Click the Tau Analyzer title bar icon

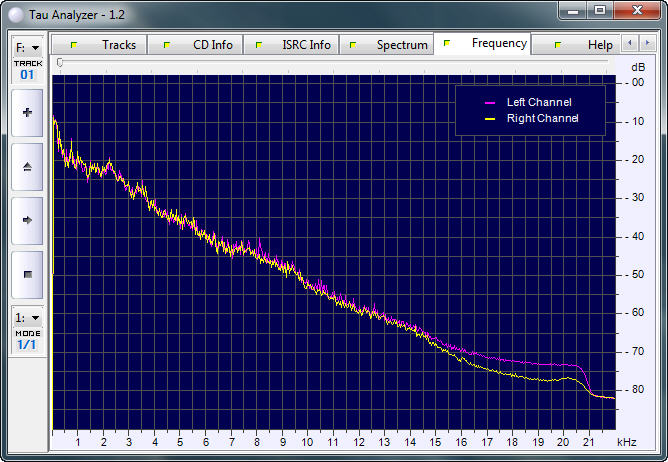(17, 15)
